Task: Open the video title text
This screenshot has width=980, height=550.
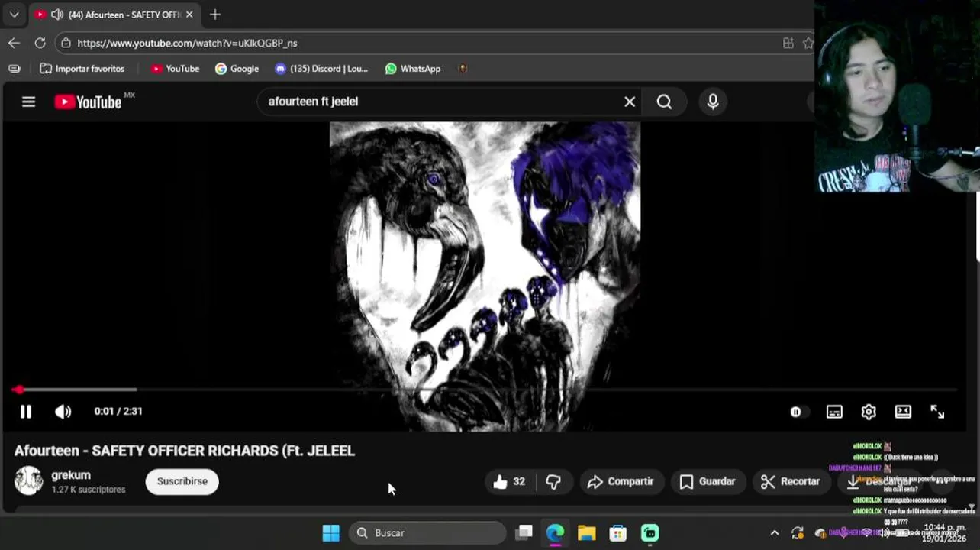Action: pos(185,451)
